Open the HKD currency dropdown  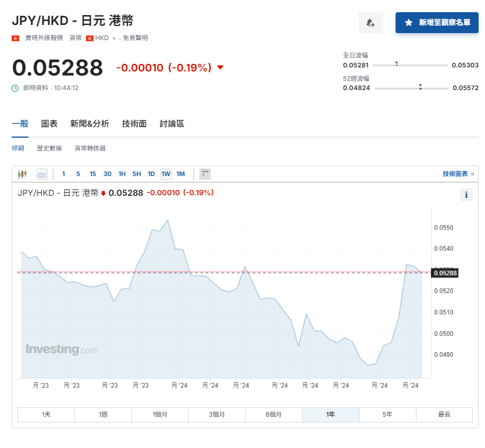coord(114,38)
